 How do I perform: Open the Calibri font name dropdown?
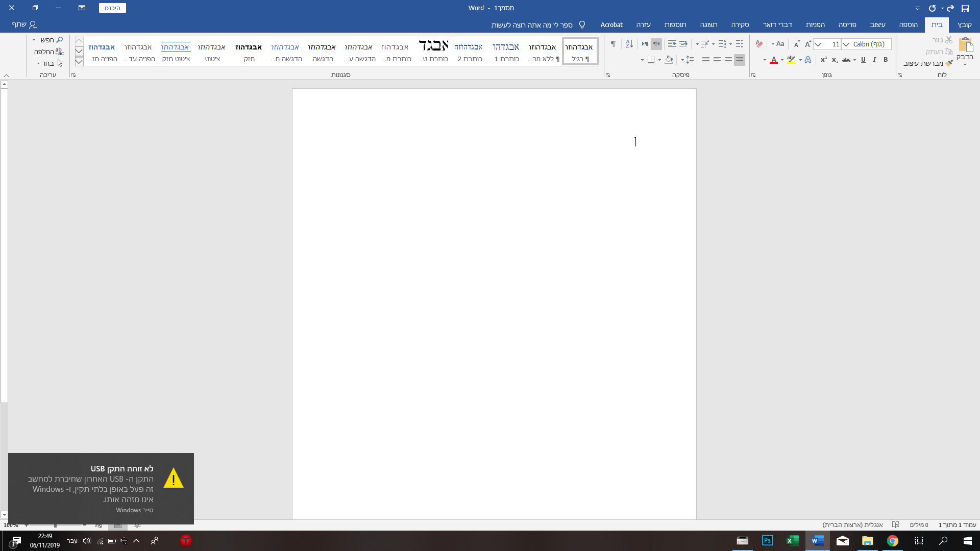[x=846, y=44]
